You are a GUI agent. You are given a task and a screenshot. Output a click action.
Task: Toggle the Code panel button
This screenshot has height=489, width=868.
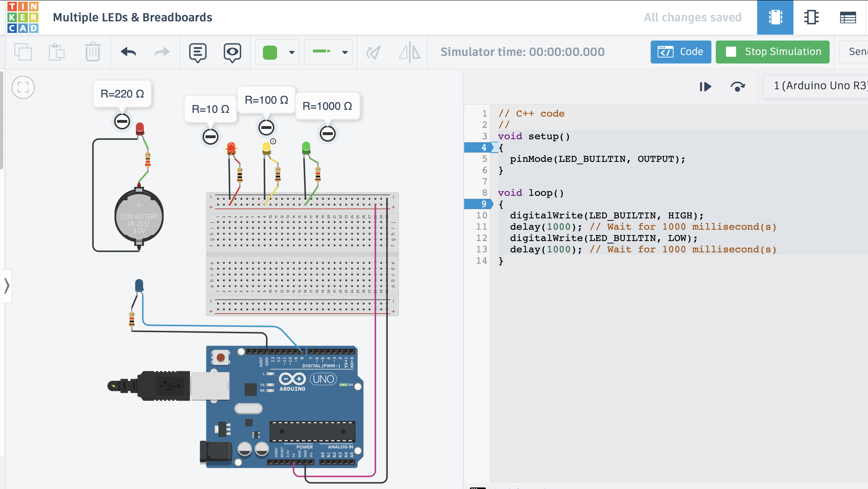click(680, 52)
